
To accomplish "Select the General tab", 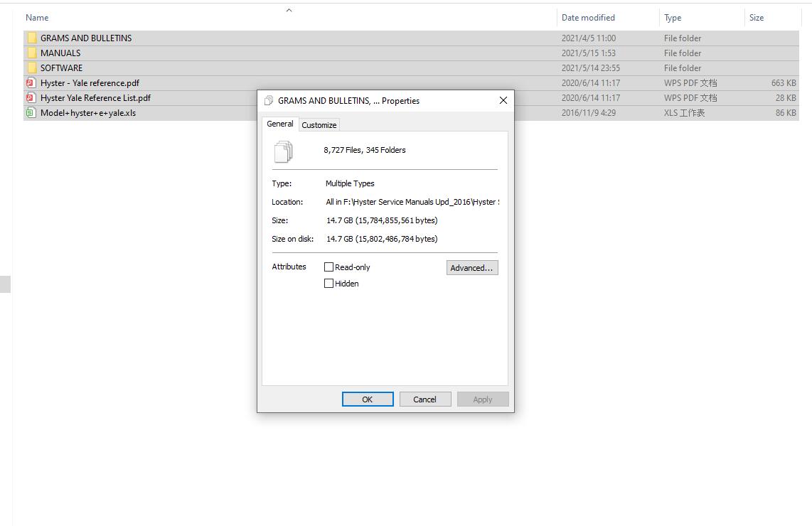I will 280,124.
